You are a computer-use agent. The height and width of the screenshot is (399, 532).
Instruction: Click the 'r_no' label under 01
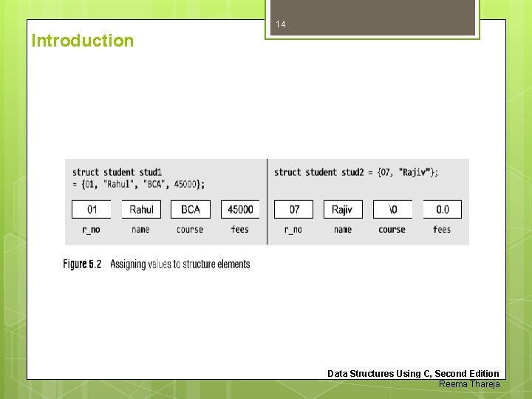click(91, 230)
